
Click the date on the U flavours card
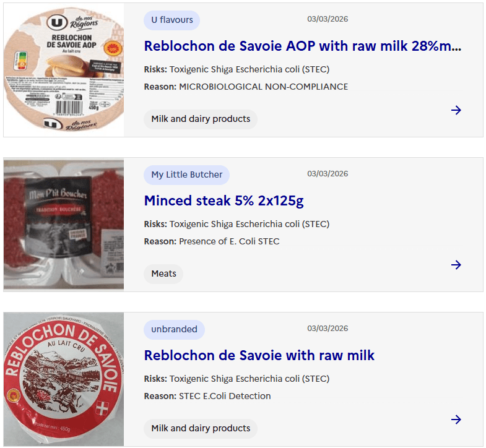point(328,19)
